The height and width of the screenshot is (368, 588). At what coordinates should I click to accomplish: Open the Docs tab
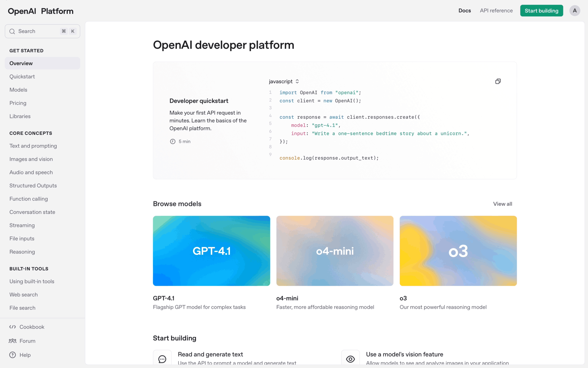(465, 11)
